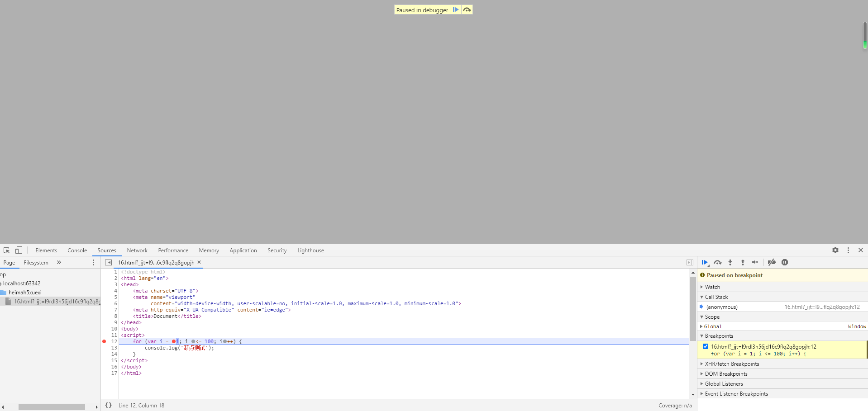Image resolution: width=868 pixels, height=411 pixels.
Task: Pretty print the source with braces icon
Action: 109,405
